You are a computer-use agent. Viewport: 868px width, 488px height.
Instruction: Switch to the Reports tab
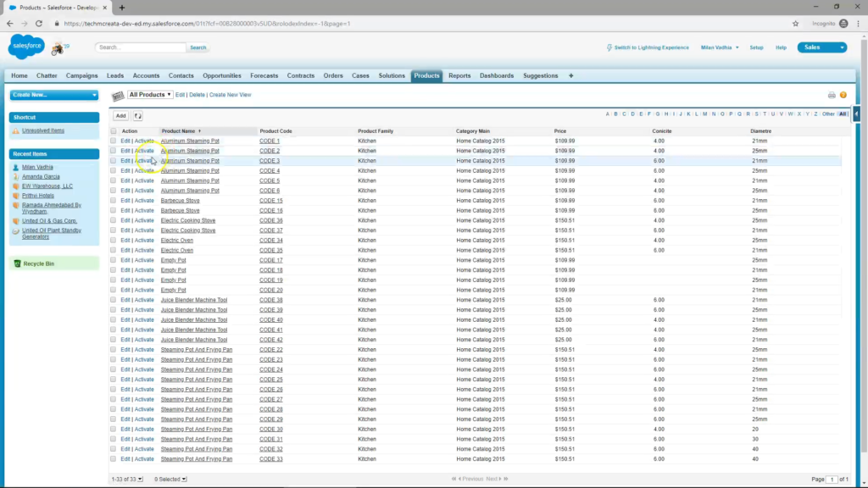(459, 75)
